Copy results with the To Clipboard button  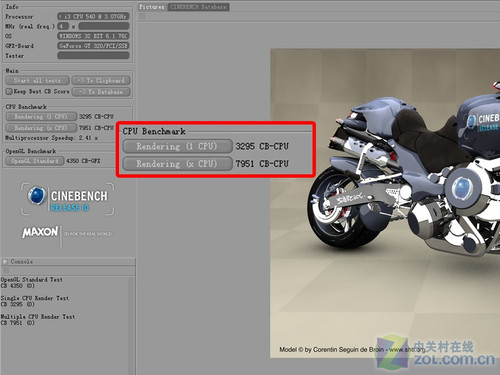pyautogui.click(x=101, y=80)
